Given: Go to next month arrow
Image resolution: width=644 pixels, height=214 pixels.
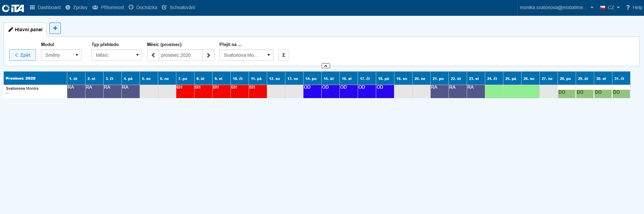Looking at the screenshot, I should point(208,55).
